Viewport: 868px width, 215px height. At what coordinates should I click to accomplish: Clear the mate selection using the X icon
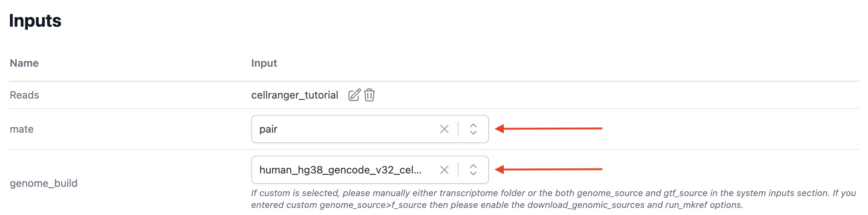(x=444, y=129)
